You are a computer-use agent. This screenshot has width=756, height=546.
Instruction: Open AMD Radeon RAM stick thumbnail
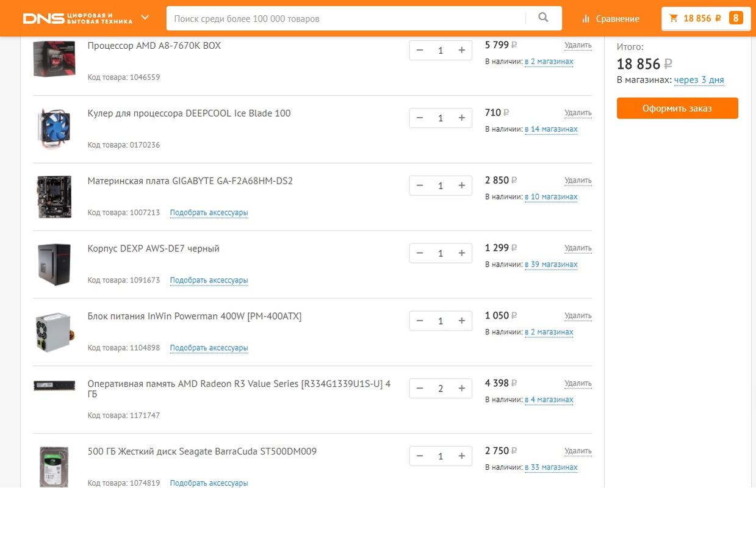click(x=54, y=386)
